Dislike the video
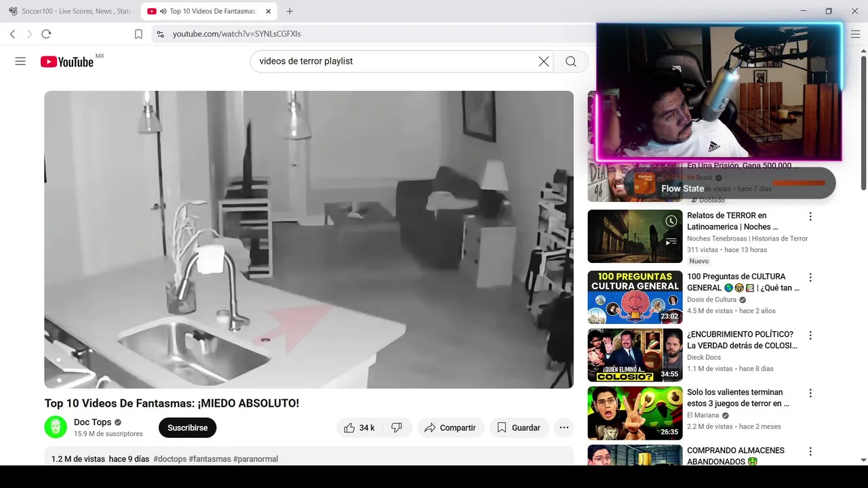This screenshot has height=488, width=868. (x=397, y=428)
